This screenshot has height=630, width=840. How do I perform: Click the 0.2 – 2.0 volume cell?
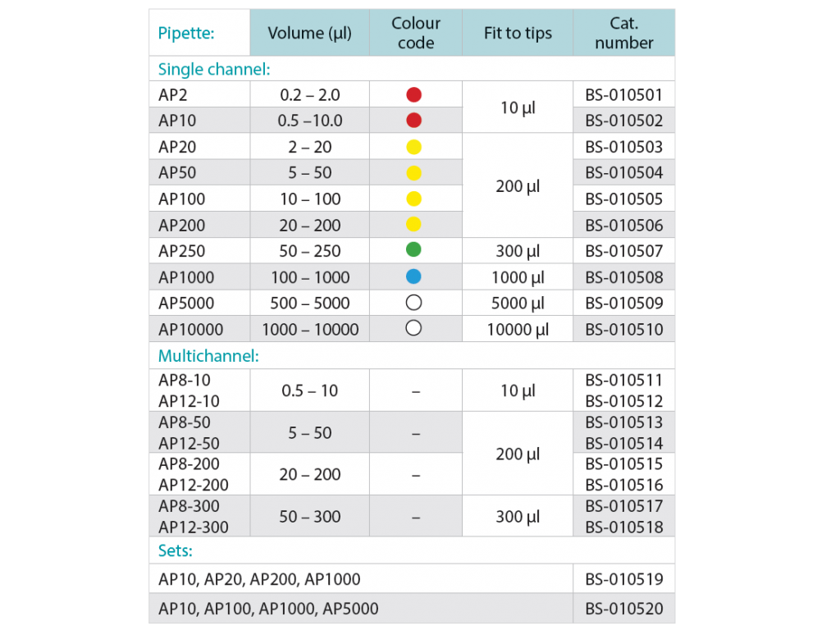click(x=309, y=94)
